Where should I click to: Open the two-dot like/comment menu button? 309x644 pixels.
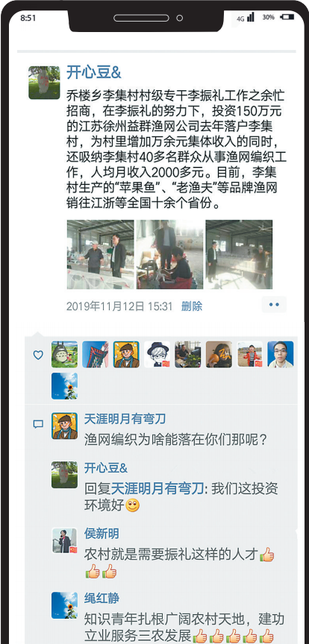coord(274,305)
